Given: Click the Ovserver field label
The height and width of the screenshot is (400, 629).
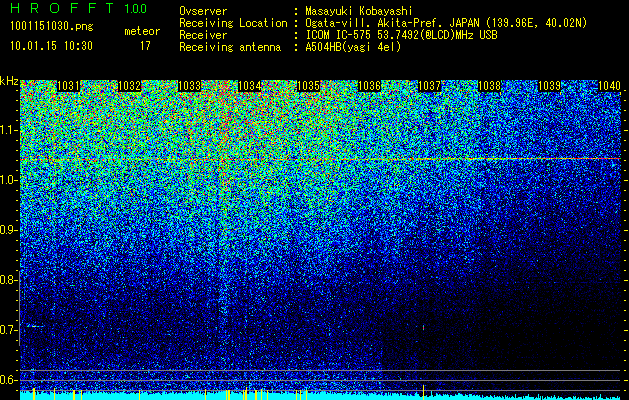Looking at the screenshot, I should point(203,11).
